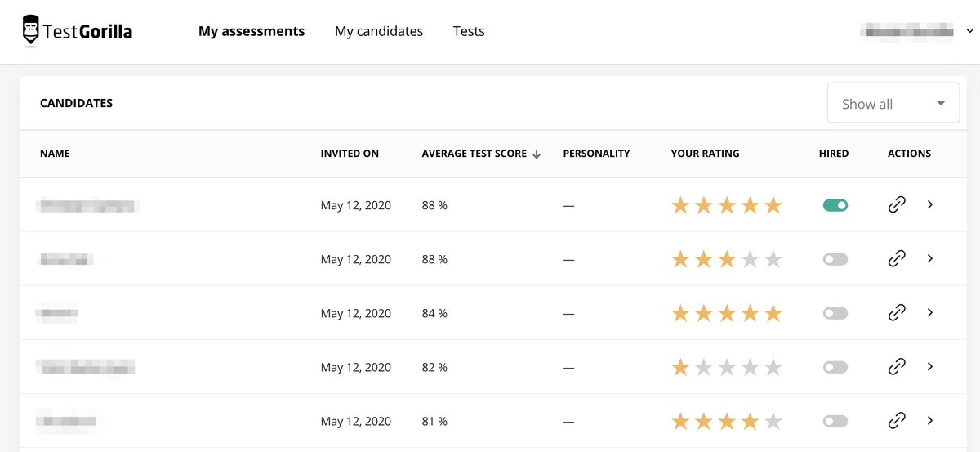Set fifth star on the 81 % candidate
This screenshot has height=452, width=980.
(773, 422)
